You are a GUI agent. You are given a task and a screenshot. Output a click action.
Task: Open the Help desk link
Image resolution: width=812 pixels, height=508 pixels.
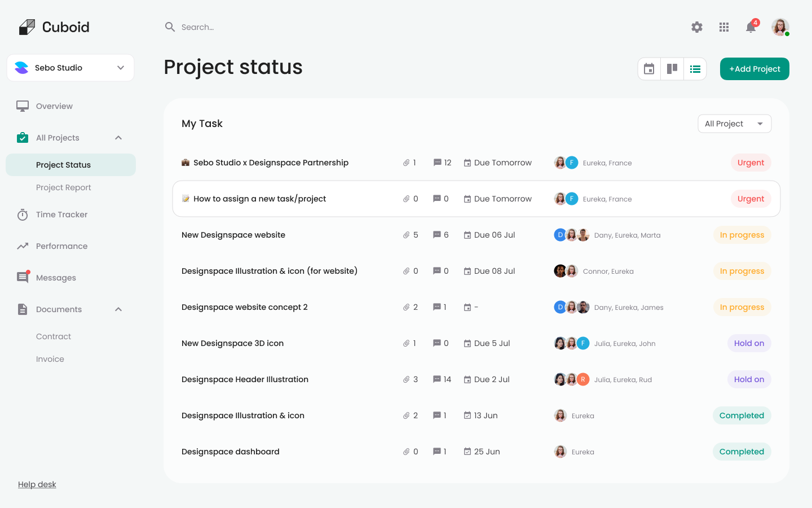(37, 484)
